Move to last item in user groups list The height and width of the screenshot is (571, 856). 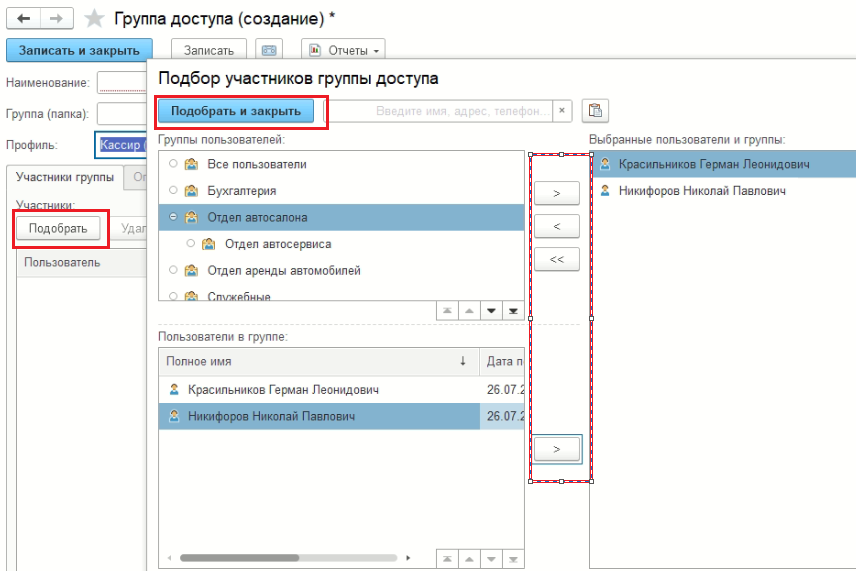point(513,311)
